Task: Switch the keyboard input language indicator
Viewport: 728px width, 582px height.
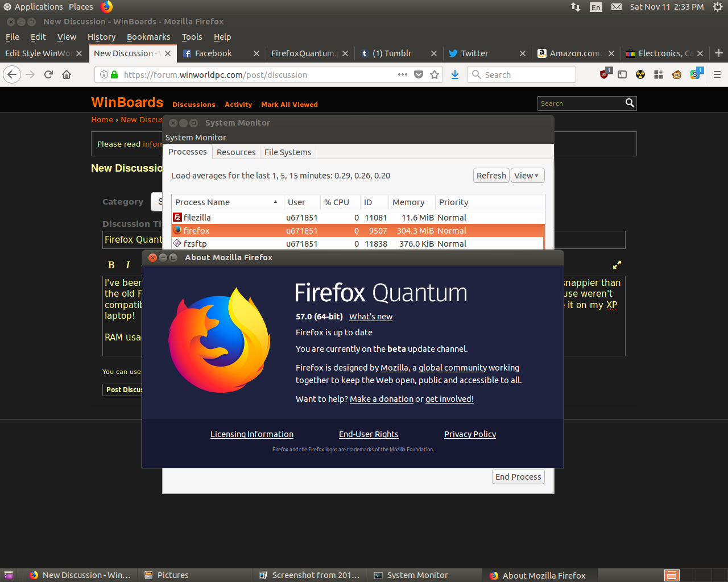Action: coord(596,7)
